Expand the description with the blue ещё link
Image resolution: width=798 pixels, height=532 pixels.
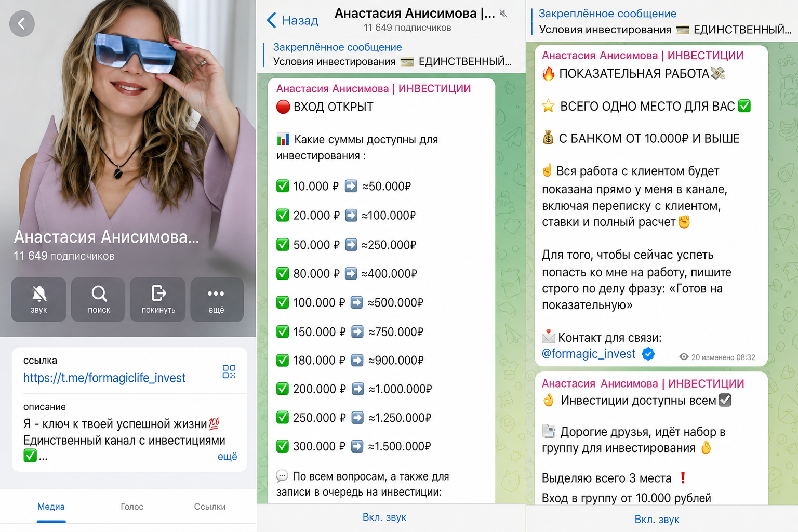point(228,456)
